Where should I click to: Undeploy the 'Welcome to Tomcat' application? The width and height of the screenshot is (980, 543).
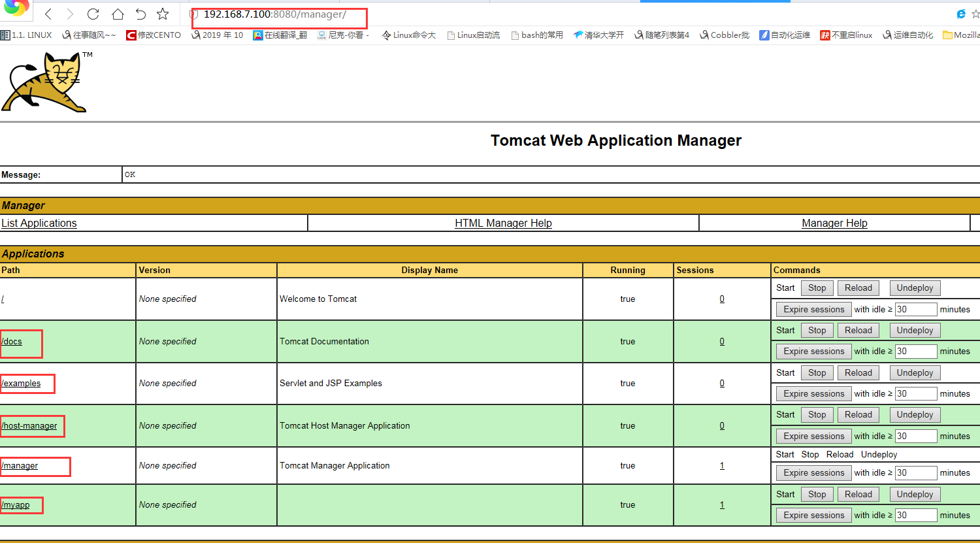[x=915, y=288]
